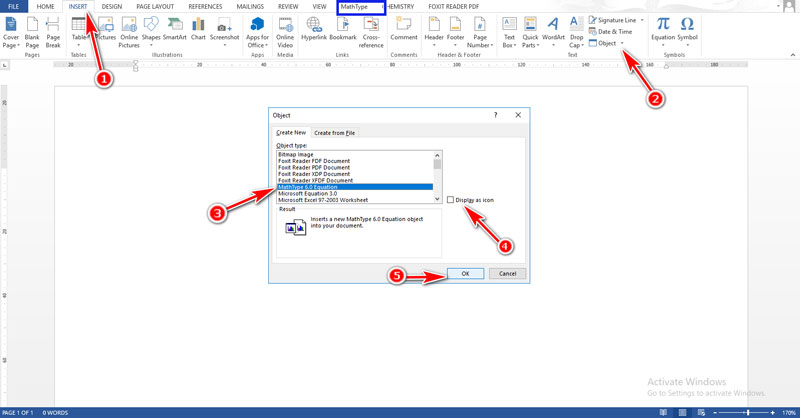Expand the Object dropdown arrow
Image resolution: width=800 pixels, height=418 pixels.
click(622, 43)
